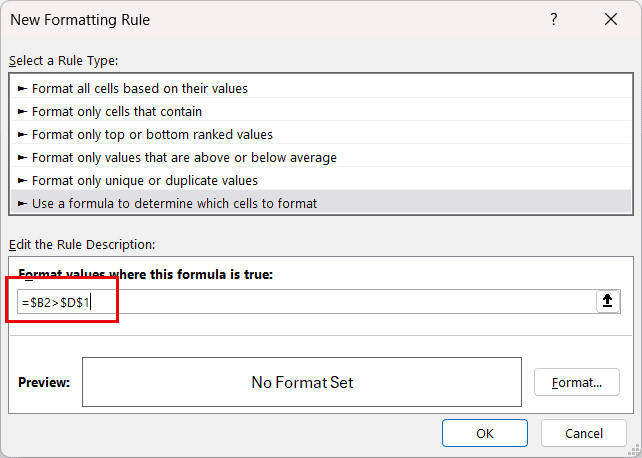Viewport: 642px width, 458px height.
Task: Select 'Format all cells based on their values'
Action: tap(140, 88)
